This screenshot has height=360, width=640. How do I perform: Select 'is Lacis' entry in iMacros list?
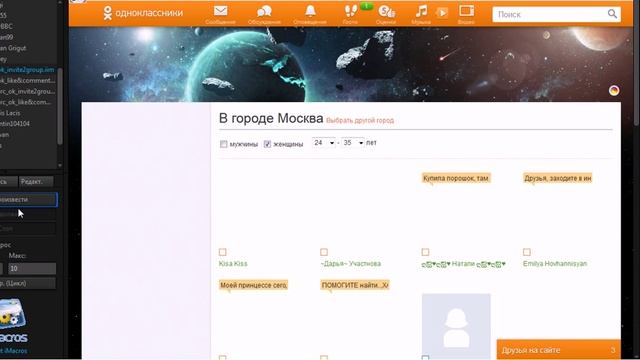pyautogui.click(x=10, y=113)
